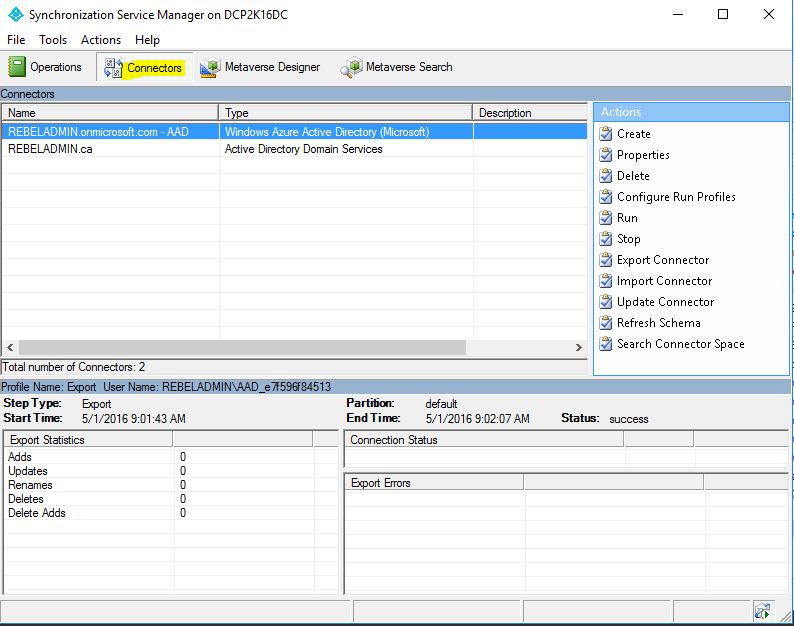Select REBELADMIN.onmicrosoft.com - AAD connector row
This screenshot has width=794, height=626.
(x=295, y=132)
